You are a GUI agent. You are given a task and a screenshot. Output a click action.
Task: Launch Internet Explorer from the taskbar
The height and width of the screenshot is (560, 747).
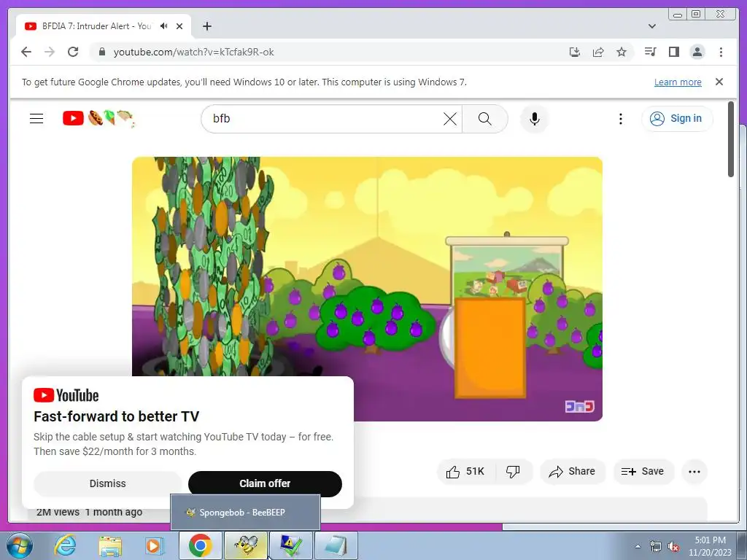(x=65, y=545)
